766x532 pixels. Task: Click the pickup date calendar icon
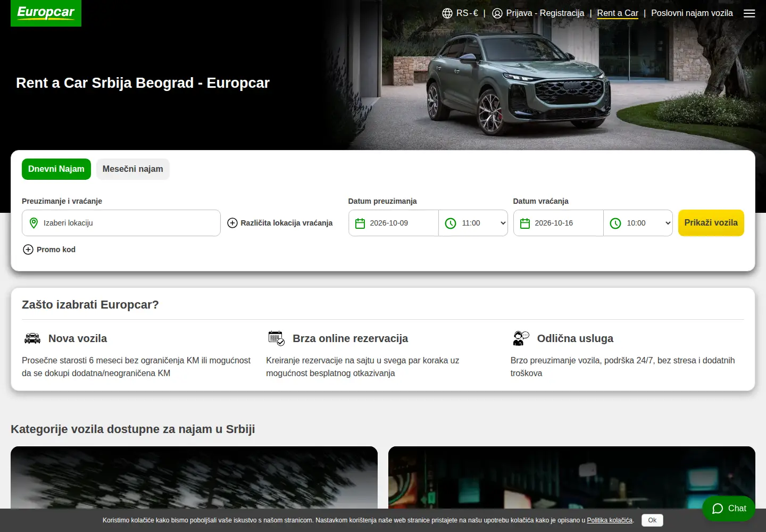click(360, 223)
